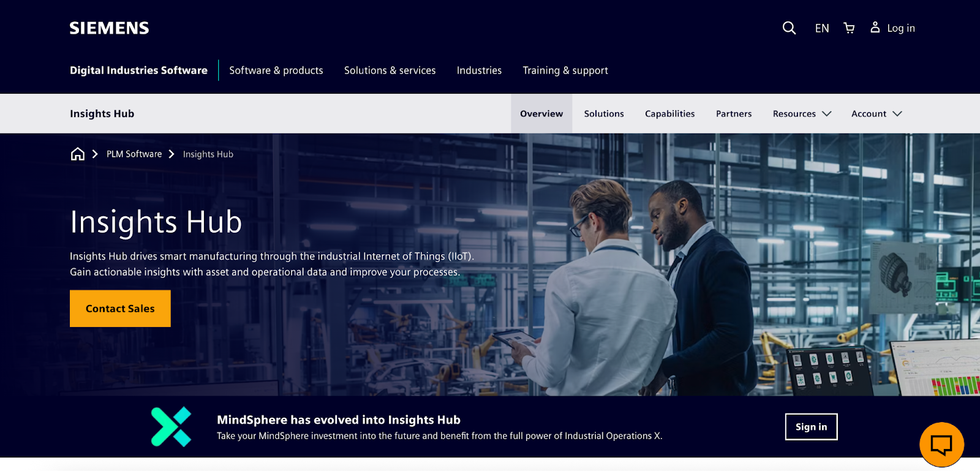
Task: Click the 'Take your MindSphere investment' text
Action: tap(440, 436)
